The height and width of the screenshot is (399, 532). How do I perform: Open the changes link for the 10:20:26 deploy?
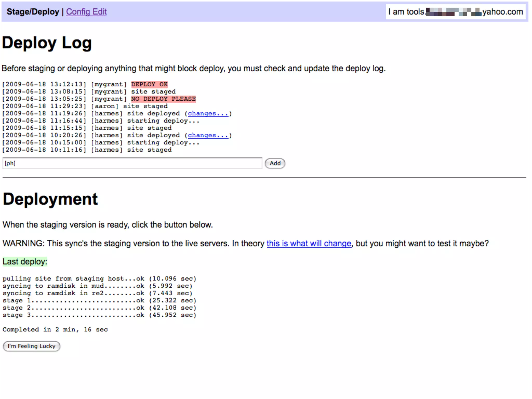208,135
